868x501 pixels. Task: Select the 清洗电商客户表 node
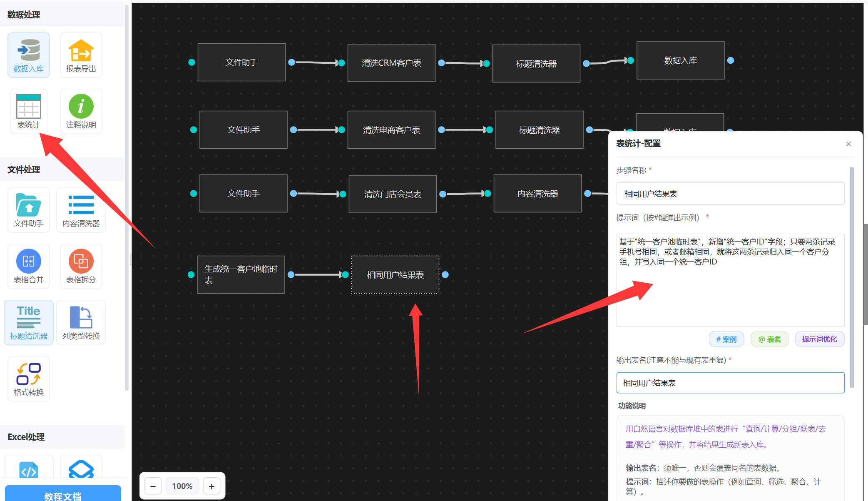click(x=391, y=130)
